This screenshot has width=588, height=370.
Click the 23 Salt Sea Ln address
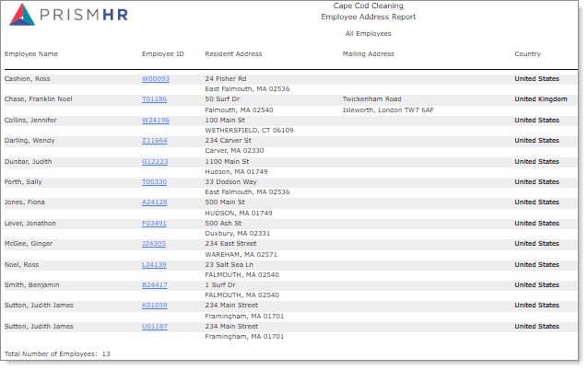[x=229, y=265]
